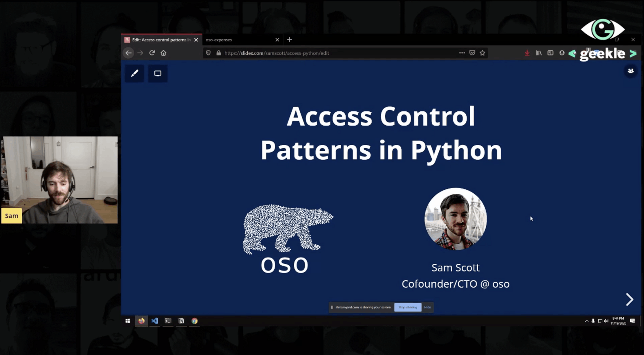The height and width of the screenshot is (355, 644).
Task: Open Notion from the taskbar
Action: (181, 321)
